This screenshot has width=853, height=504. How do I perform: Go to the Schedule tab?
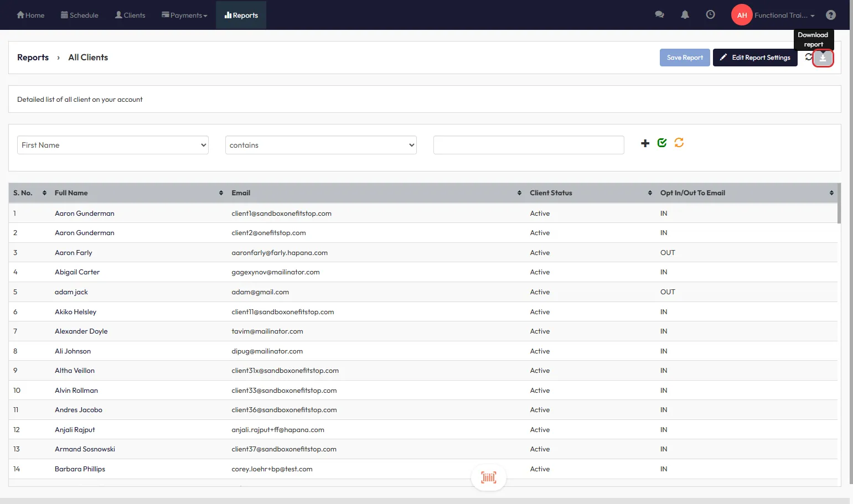[80, 15]
